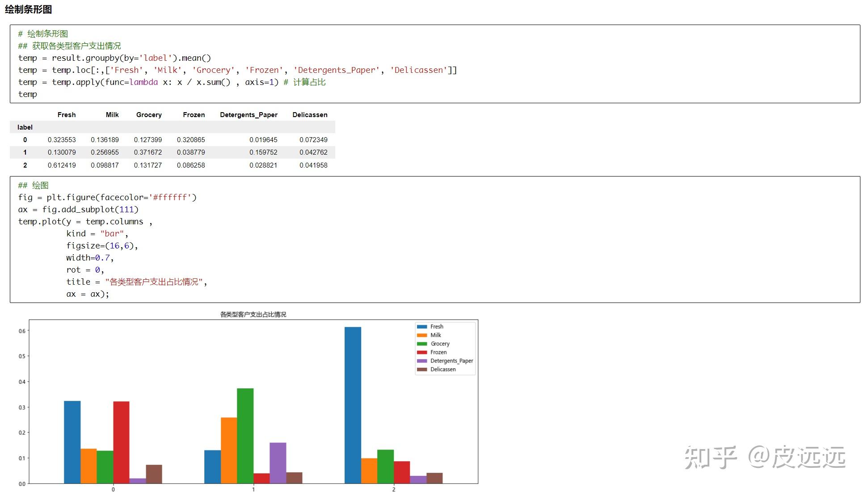This screenshot has width=868, height=492.
Task: Click the Delicassen legend color swatch
Action: point(422,369)
